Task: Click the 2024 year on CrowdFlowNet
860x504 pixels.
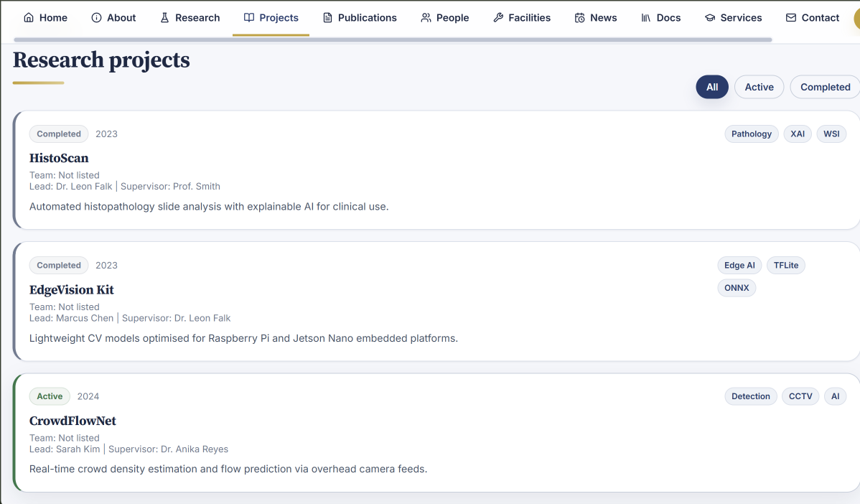Action: pyautogui.click(x=88, y=396)
